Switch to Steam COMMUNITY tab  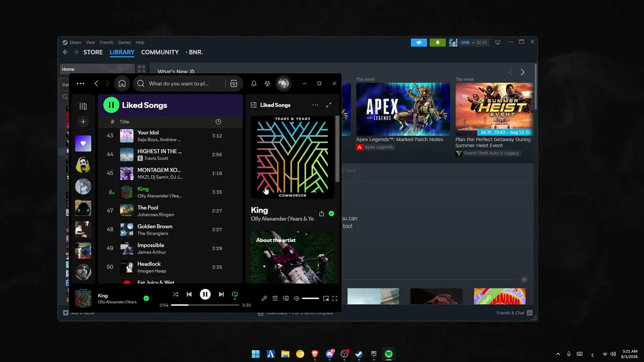coord(160,52)
